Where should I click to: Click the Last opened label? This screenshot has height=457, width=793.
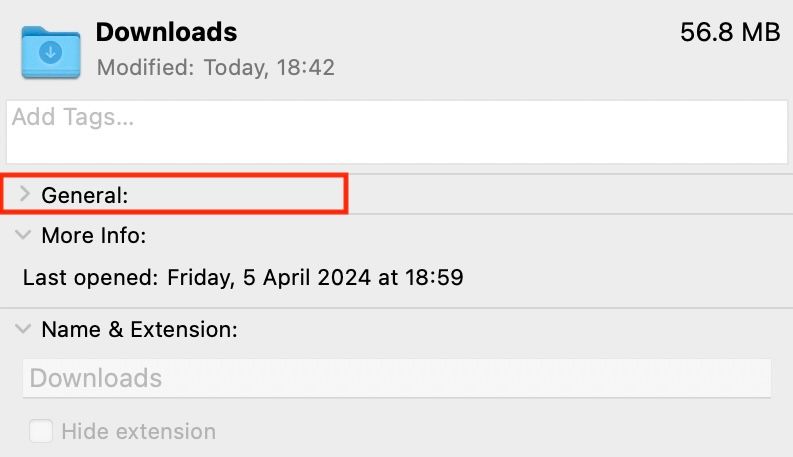[x=89, y=277]
